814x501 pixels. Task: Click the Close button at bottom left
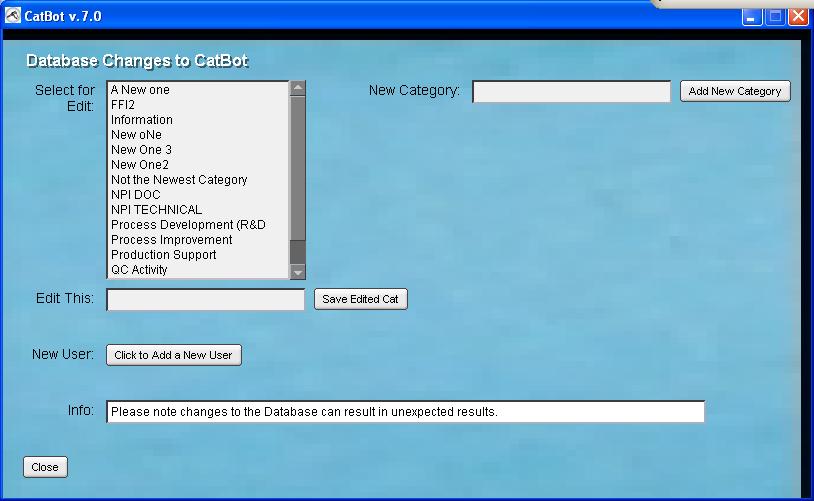45,467
